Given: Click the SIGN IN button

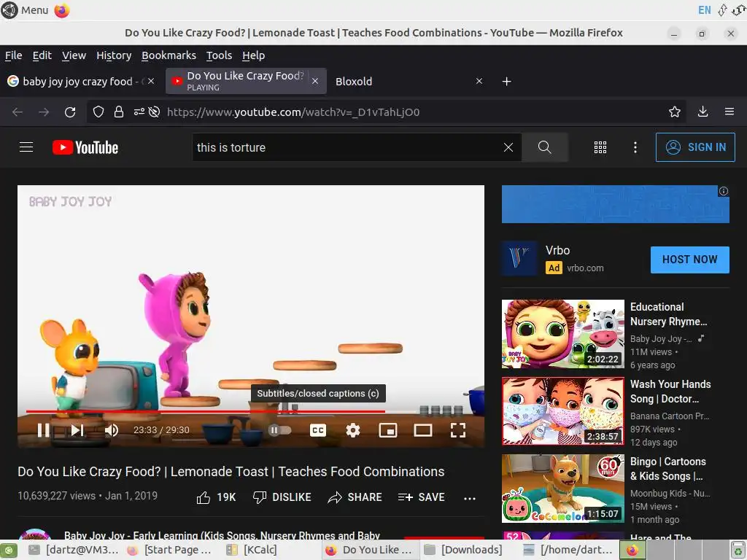Looking at the screenshot, I should [695, 147].
